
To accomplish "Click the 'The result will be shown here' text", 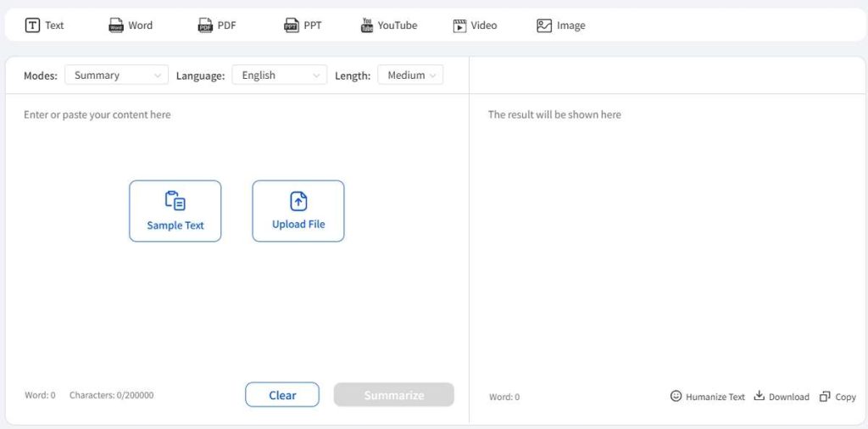I will pos(554,114).
